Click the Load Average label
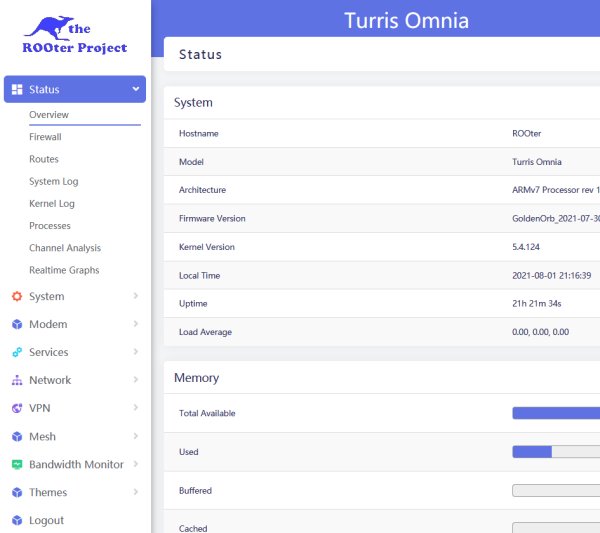600x533 pixels. coord(205,332)
